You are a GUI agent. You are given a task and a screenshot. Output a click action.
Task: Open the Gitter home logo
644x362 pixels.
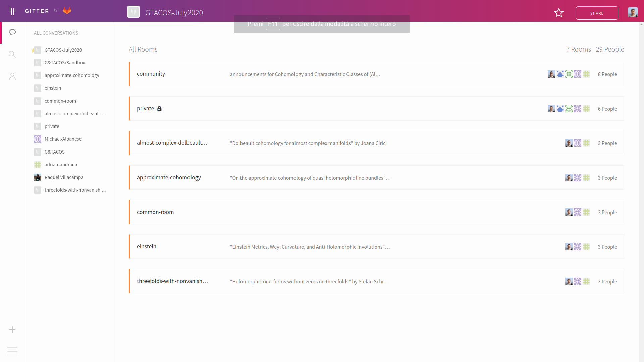click(x=13, y=11)
